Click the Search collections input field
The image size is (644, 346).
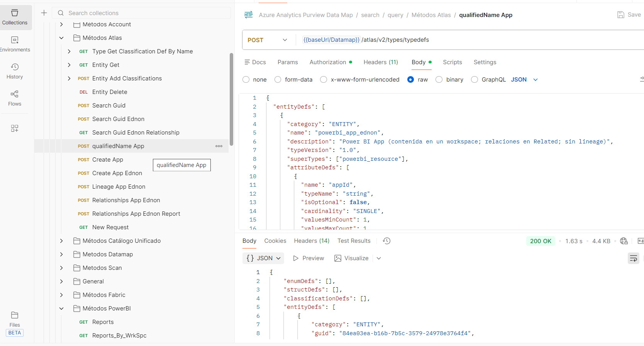click(x=141, y=13)
